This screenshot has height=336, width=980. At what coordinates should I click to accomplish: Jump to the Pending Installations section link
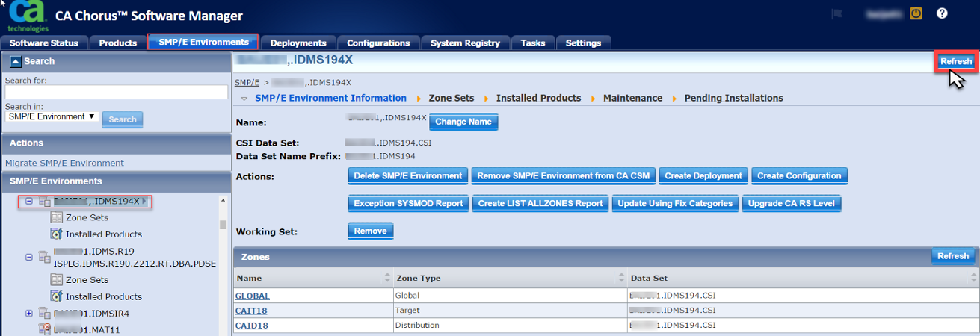[x=733, y=98]
